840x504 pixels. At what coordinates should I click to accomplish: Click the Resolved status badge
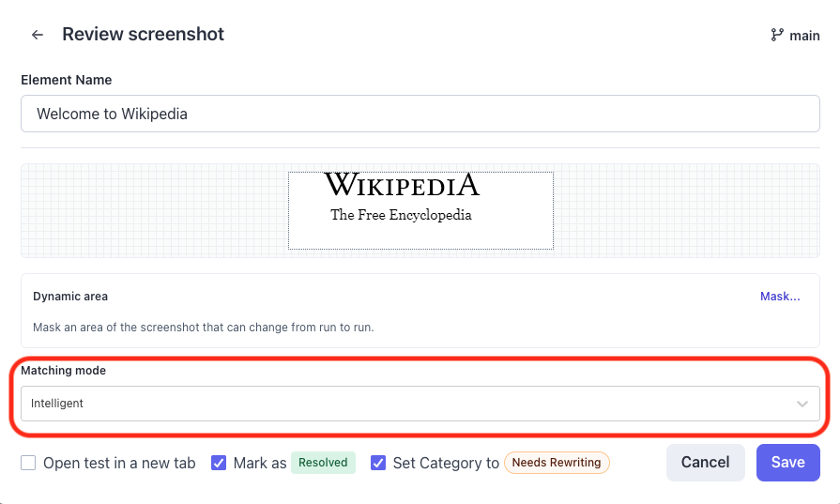(323, 463)
